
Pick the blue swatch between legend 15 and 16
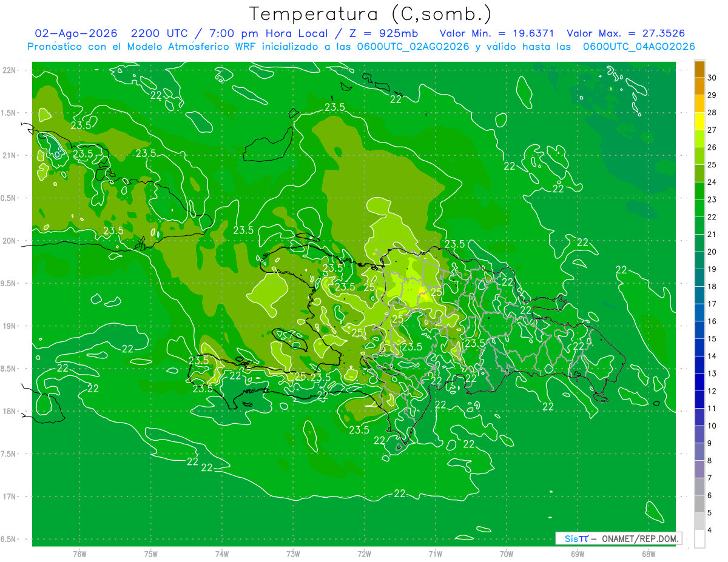pos(699,330)
